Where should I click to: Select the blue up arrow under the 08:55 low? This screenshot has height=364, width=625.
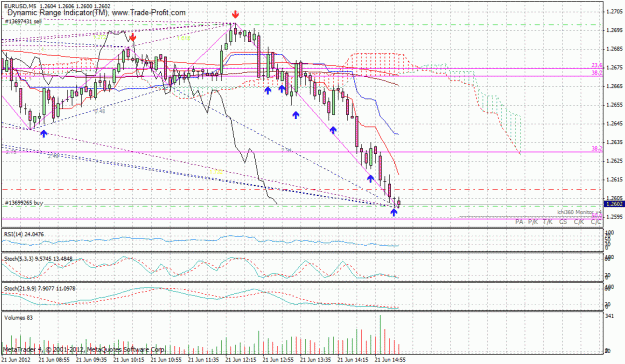43,134
